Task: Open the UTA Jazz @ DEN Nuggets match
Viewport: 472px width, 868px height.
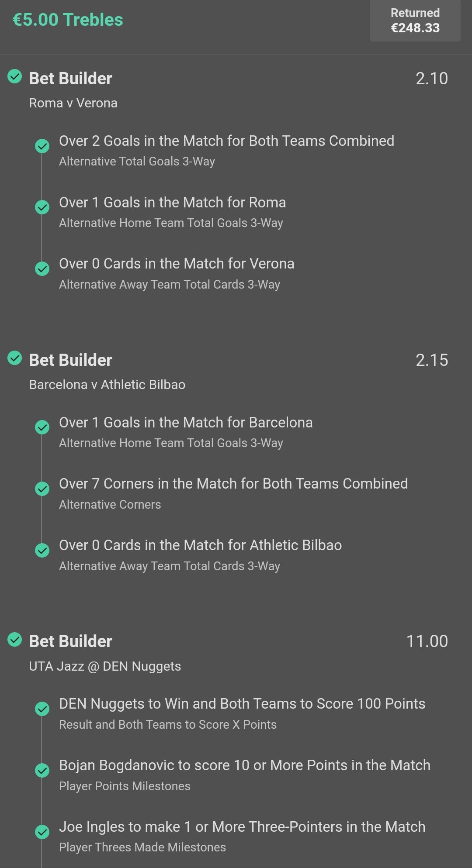Action: coord(105,666)
